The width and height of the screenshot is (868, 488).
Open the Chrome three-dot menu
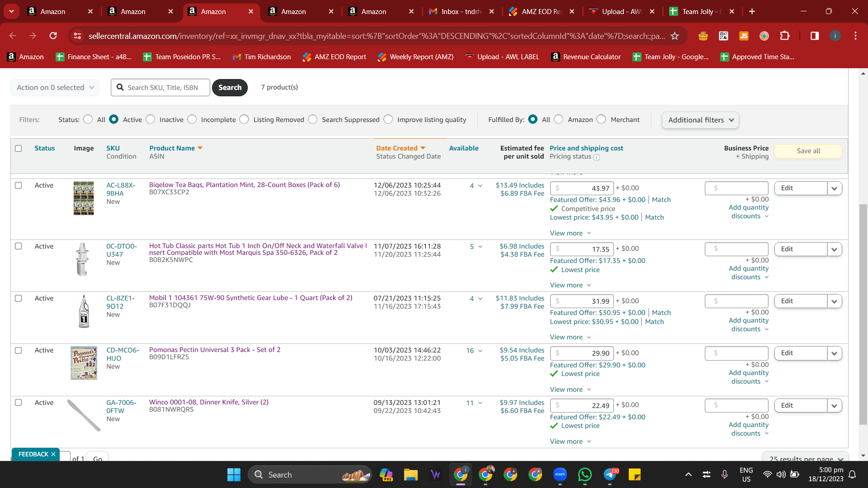(855, 36)
